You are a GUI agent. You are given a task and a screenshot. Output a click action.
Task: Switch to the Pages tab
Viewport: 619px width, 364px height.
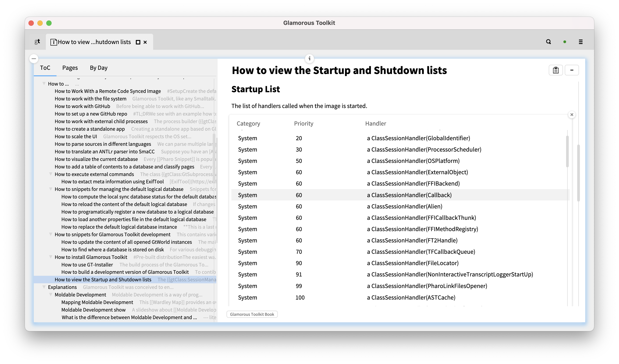[70, 68]
